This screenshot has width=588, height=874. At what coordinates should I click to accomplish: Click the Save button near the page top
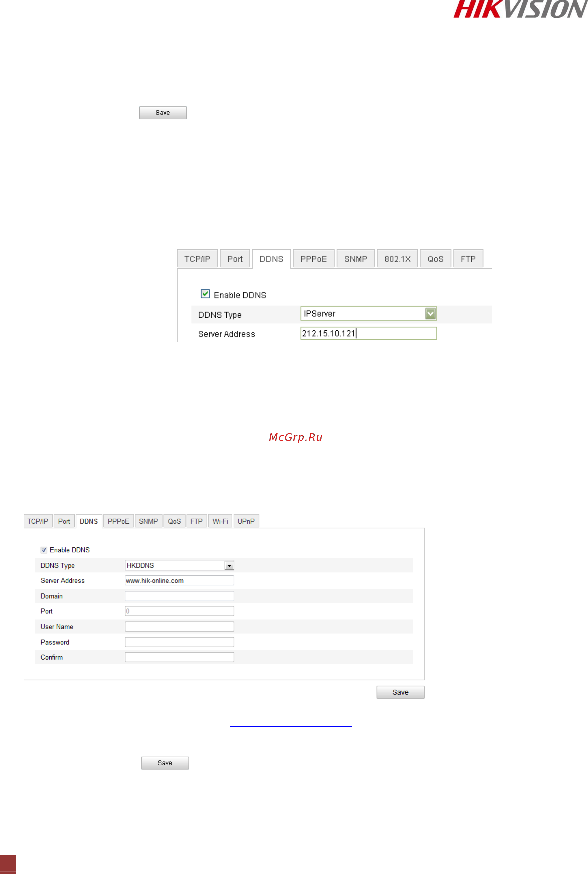[x=163, y=112]
